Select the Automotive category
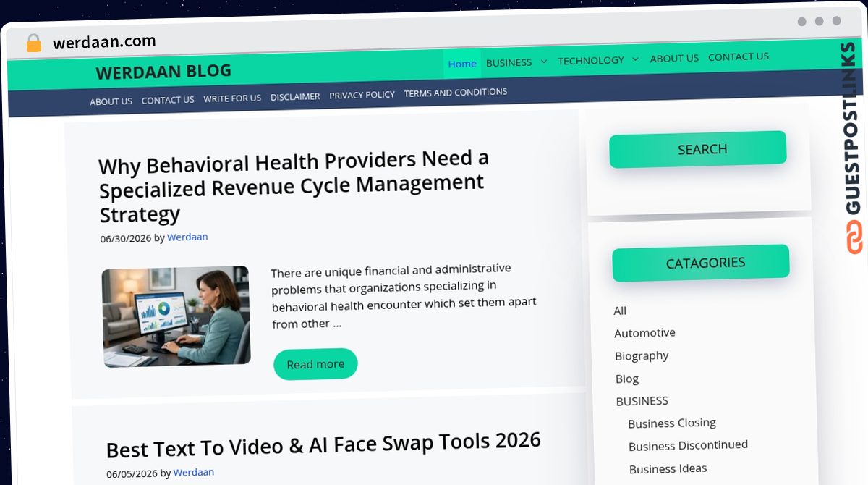Screen dimensions: 868x485 pyautogui.click(x=644, y=333)
